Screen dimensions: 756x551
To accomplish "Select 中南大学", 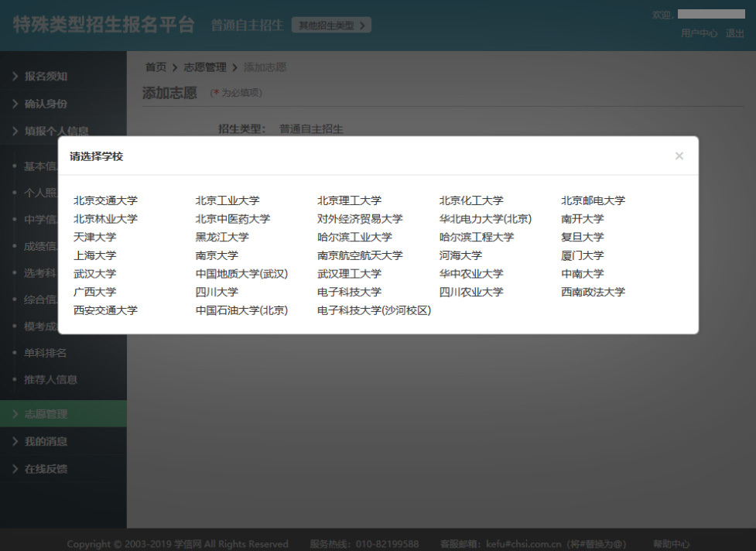I will click(583, 274).
